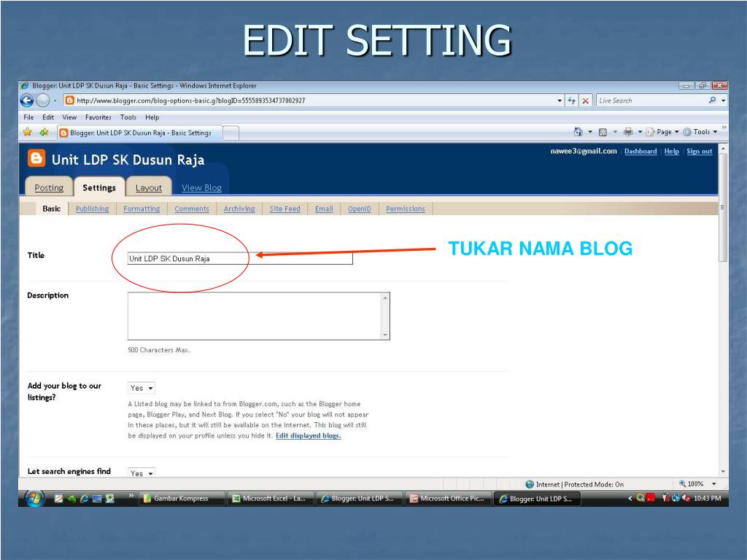
Task: Switch to the Layout tab
Action: tap(149, 187)
